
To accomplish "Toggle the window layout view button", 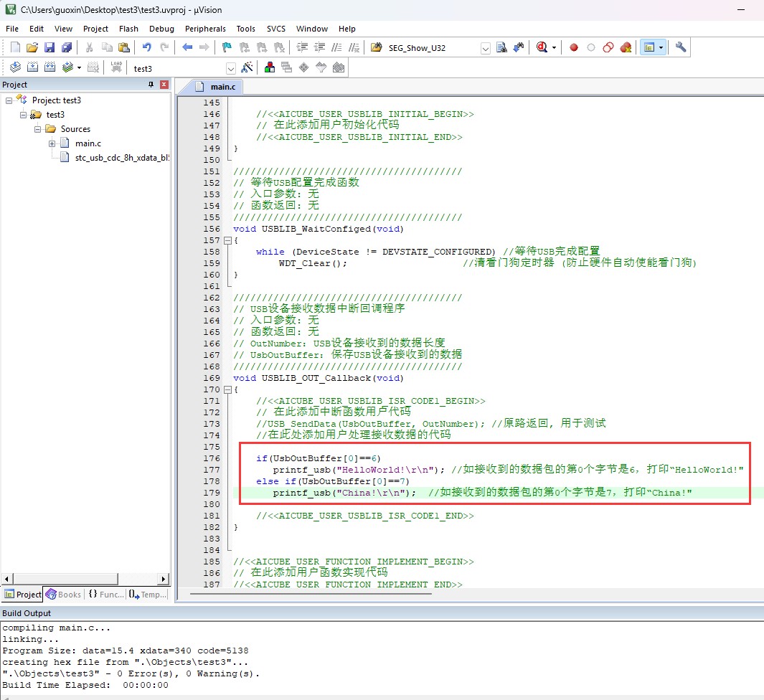I will coord(649,47).
